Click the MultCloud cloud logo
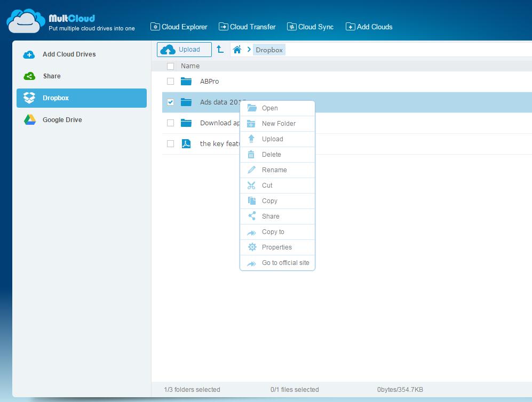Image resolution: width=532 pixels, height=402 pixels. (26, 21)
